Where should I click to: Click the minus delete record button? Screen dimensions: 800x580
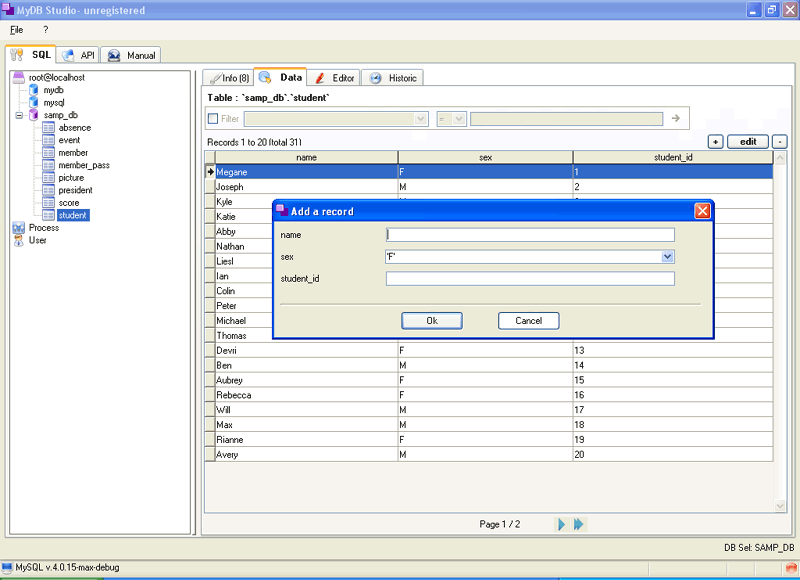780,142
